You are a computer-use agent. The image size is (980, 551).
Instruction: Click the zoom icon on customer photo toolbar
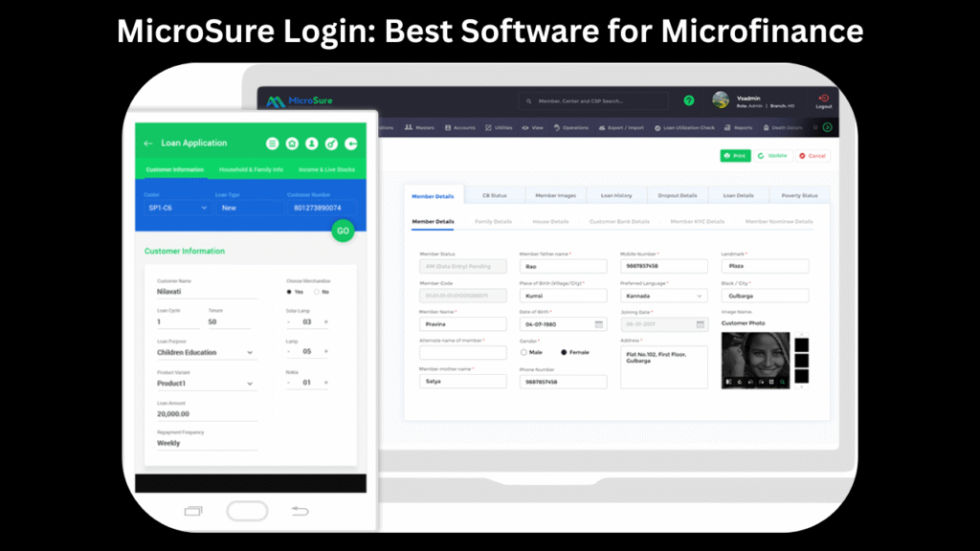coord(782,382)
